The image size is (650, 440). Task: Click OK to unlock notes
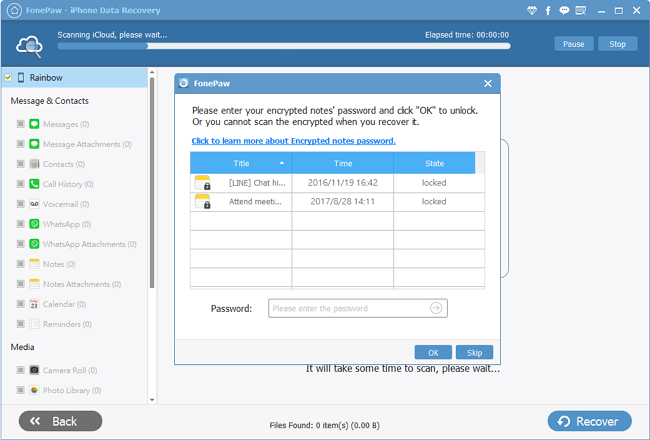point(433,352)
